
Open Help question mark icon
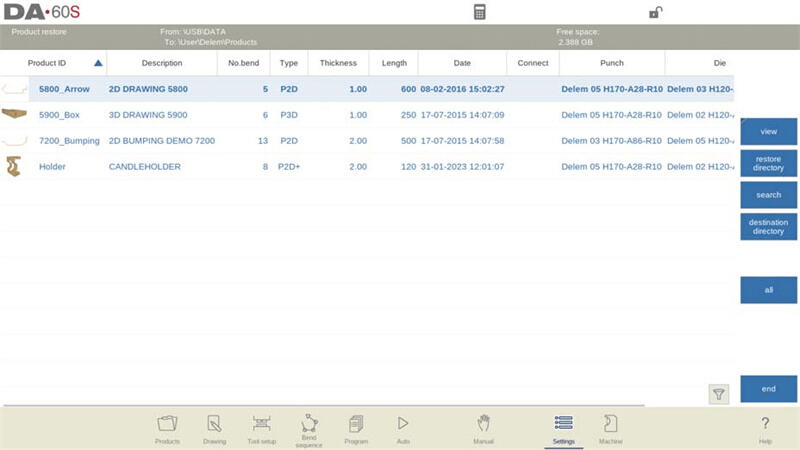(765, 427)
